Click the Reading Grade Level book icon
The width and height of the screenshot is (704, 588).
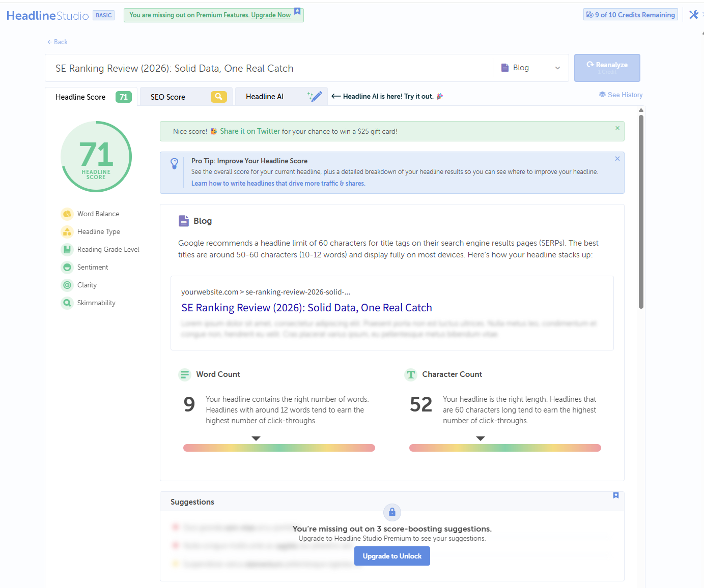click(x=67, y=250)
